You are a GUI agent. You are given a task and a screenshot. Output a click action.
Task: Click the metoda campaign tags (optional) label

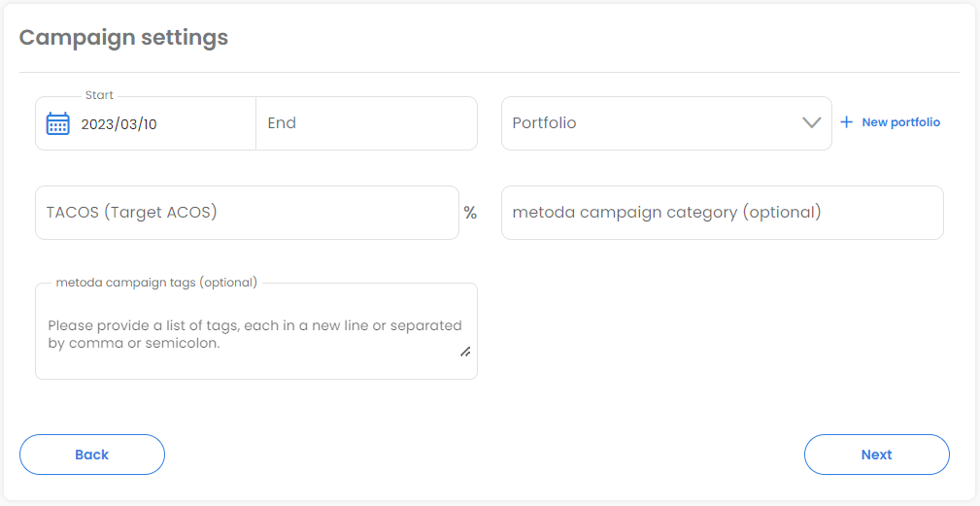[x=156, y=283]
